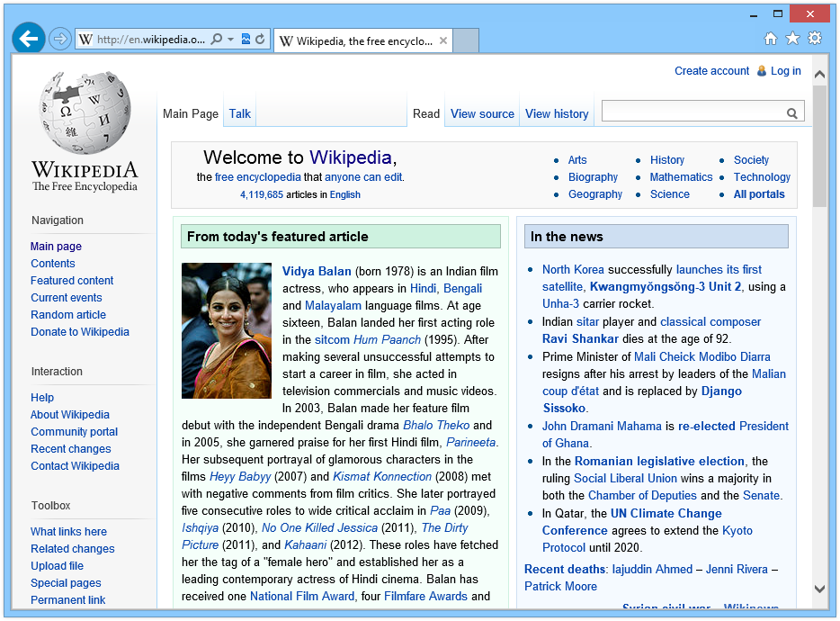Click Wikipedia search magnifier button

791,113
